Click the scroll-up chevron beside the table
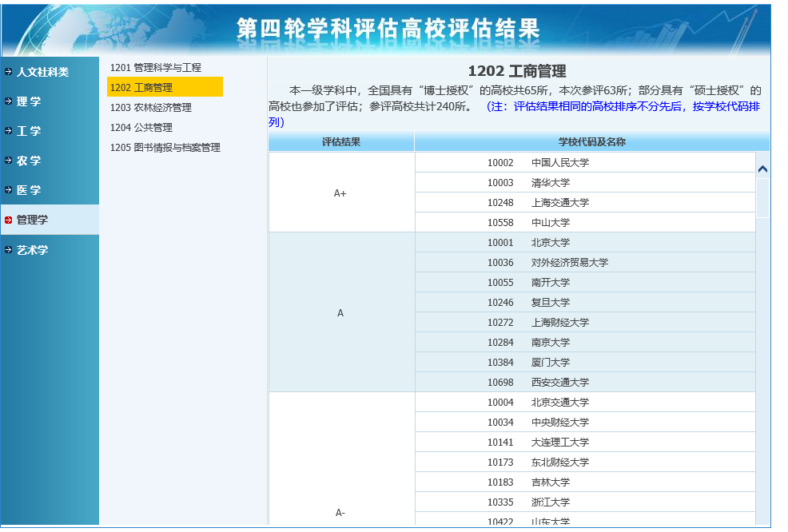The image size is (788, 532). click(762, 169)
